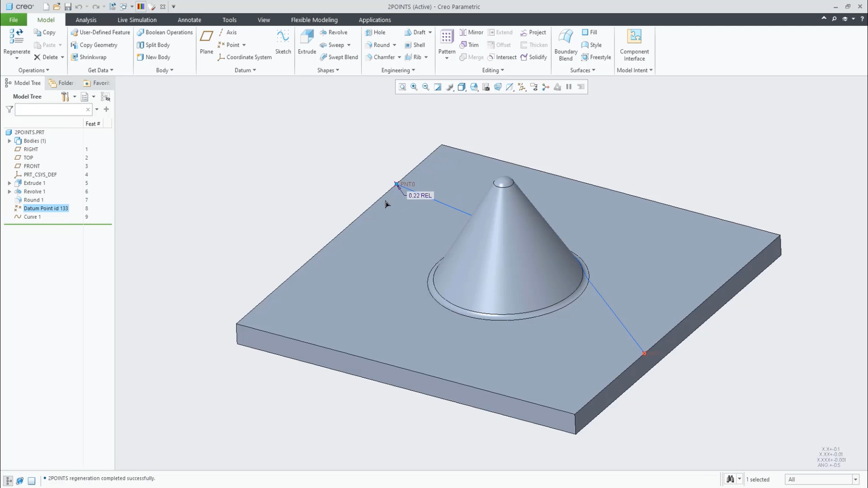Toggle repaint icon in graphics toolbar

(x=438, y=87)
